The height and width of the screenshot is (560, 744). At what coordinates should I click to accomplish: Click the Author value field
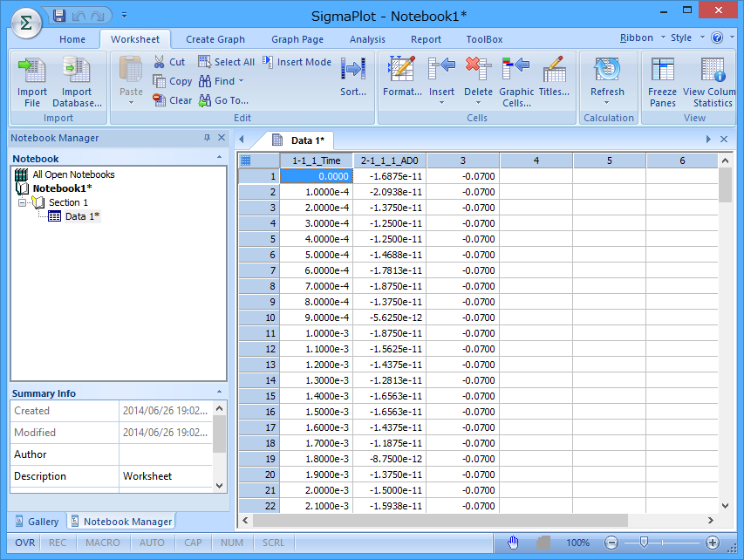coord(165,454)
